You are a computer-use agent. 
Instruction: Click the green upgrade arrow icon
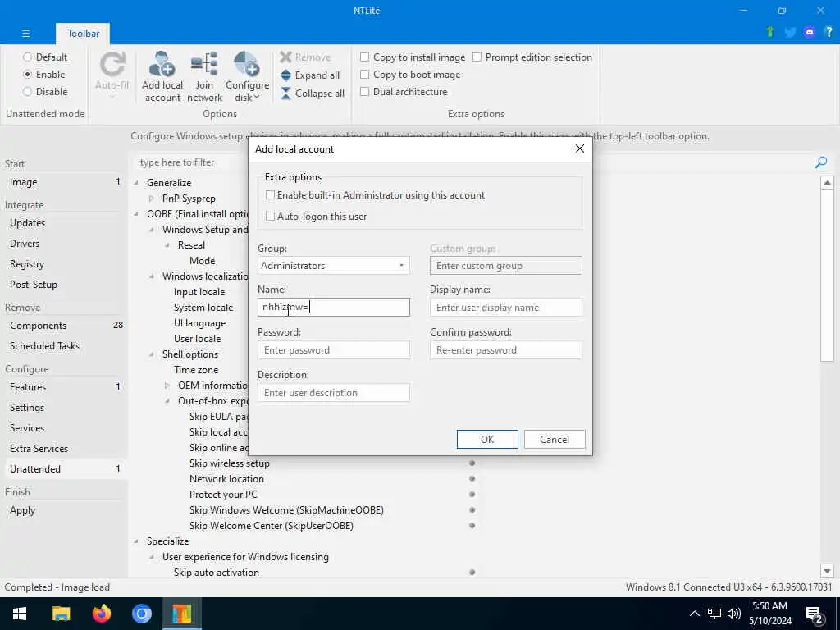[x=770, y=32]
